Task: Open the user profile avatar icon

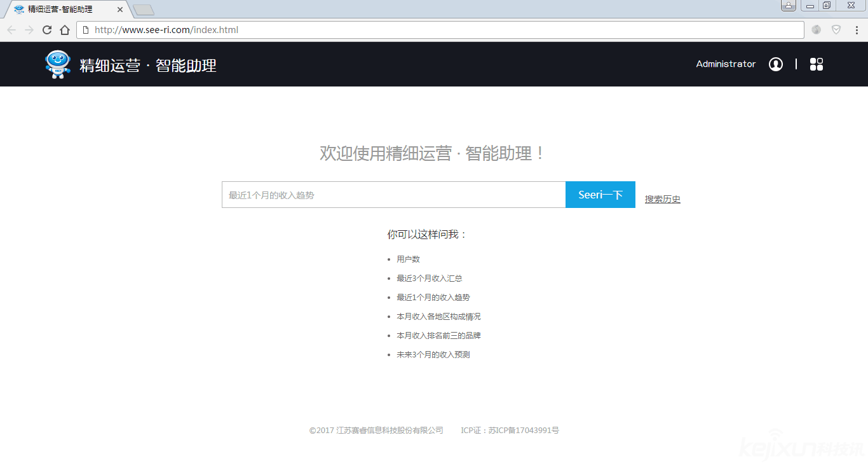Action: pos(775,64)
